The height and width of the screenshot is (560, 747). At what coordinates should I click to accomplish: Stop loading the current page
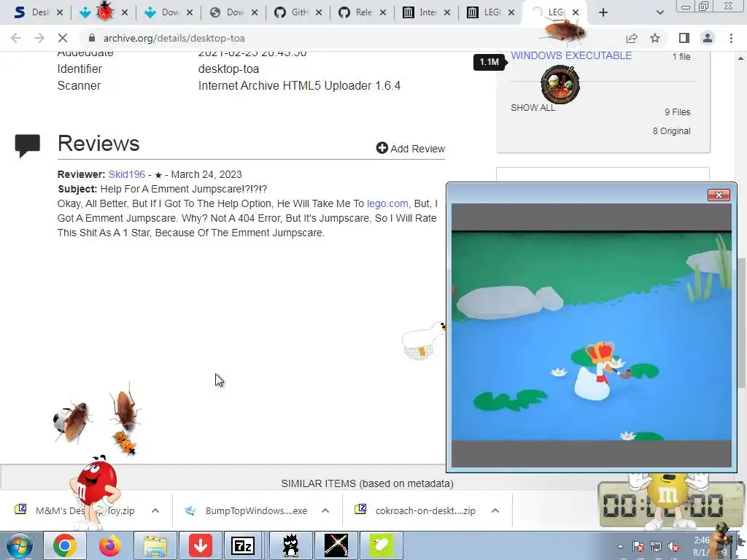(x=63, y=38)
